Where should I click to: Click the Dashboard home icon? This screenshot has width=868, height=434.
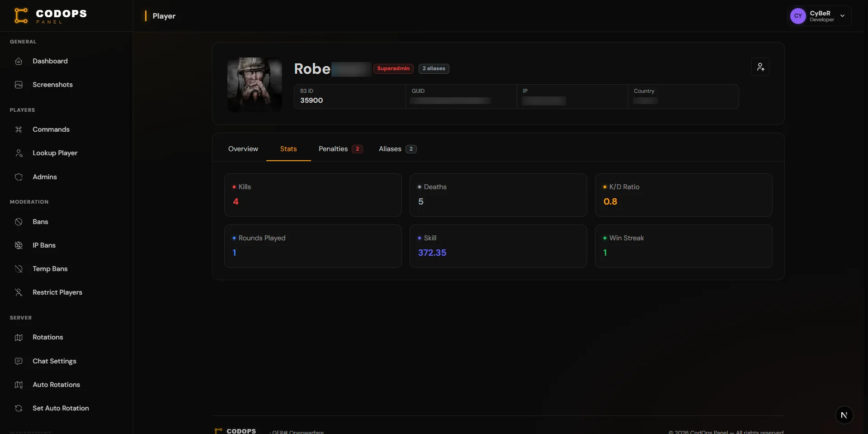[x=19, y=61]
